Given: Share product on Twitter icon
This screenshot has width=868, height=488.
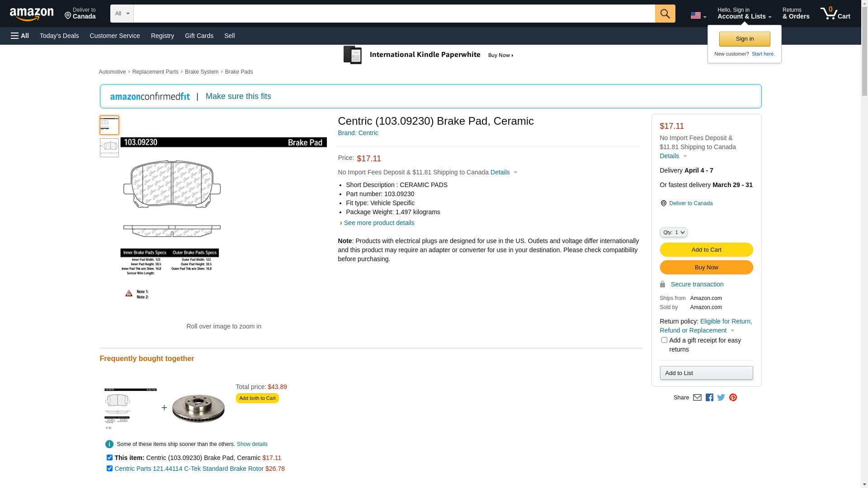Looking at the screenshot, I should (x=721, y=398).
